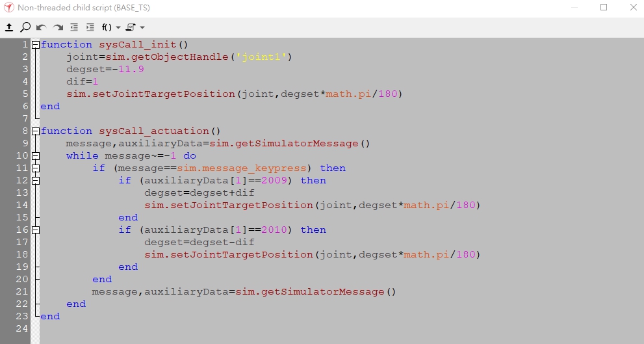
Task: Maximize the script editor window
Action: pyautogui.click(x=604, y=7)
